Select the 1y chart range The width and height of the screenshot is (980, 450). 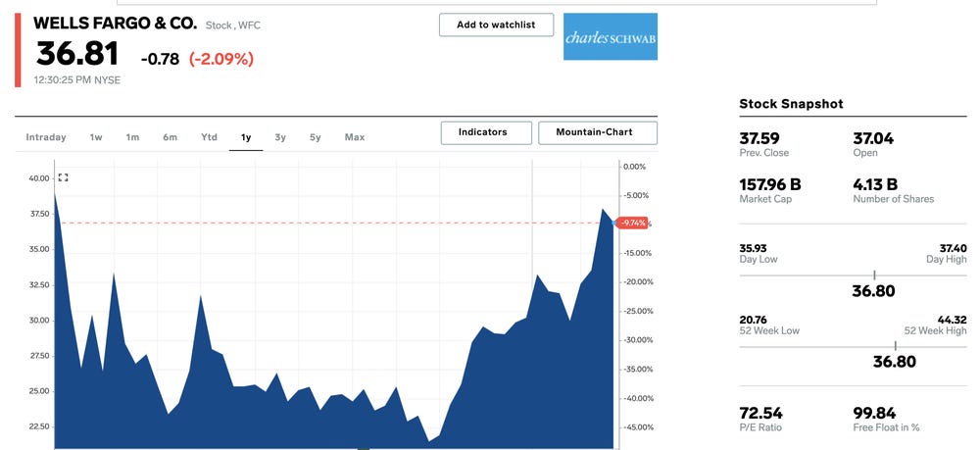coord(246,137)
